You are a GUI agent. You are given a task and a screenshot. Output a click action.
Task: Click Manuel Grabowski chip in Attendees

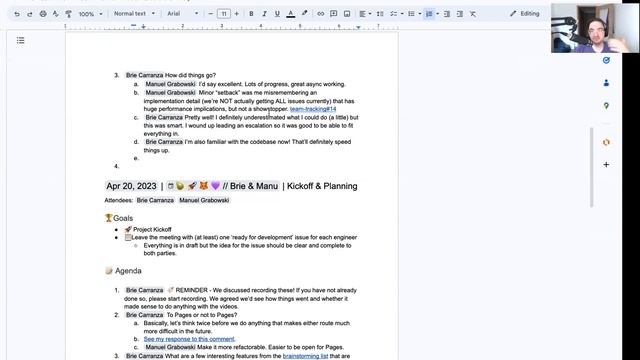[x=204, y=200]
